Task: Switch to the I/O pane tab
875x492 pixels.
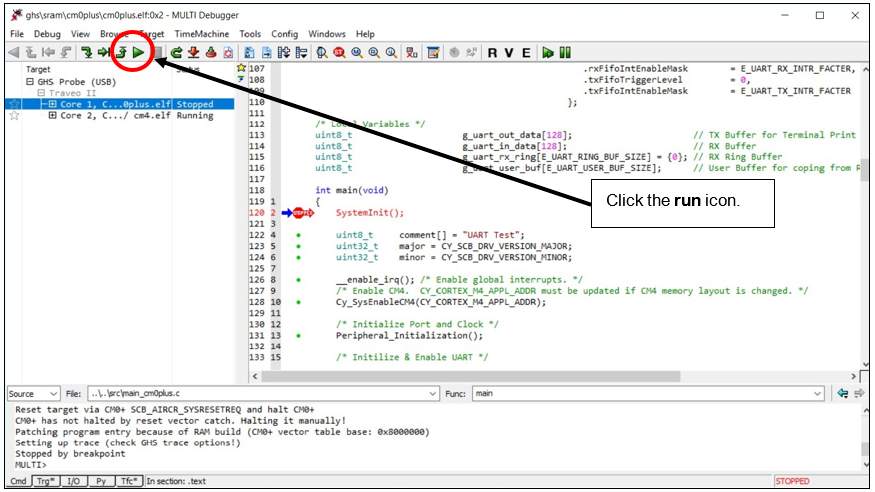Action: [x=73, y=481]
